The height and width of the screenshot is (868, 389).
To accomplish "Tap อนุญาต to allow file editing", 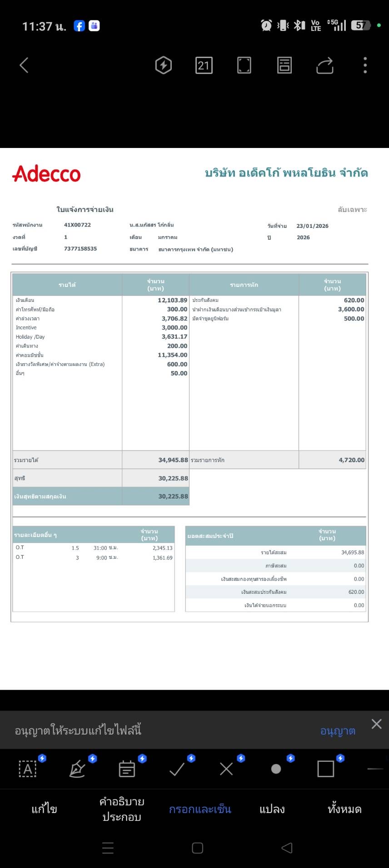I will [x=338, y=731].
